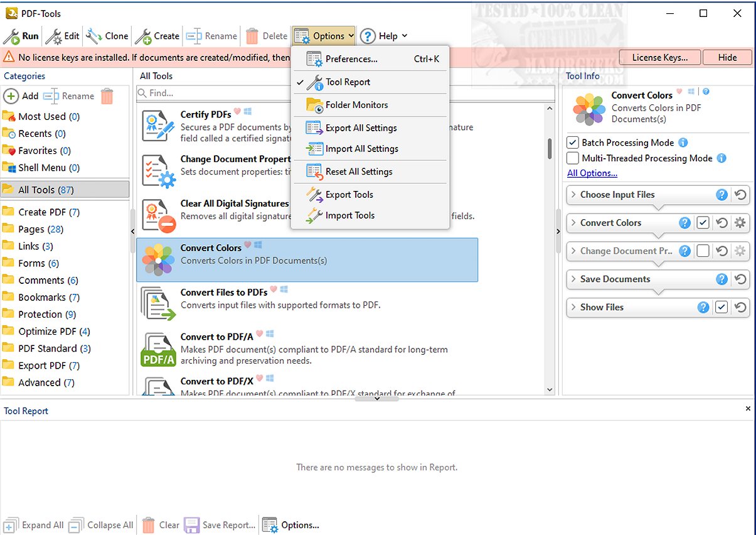Select Preferences... from Options menu
The width and height of the screenshot is (756, 535).
point(370,59)
